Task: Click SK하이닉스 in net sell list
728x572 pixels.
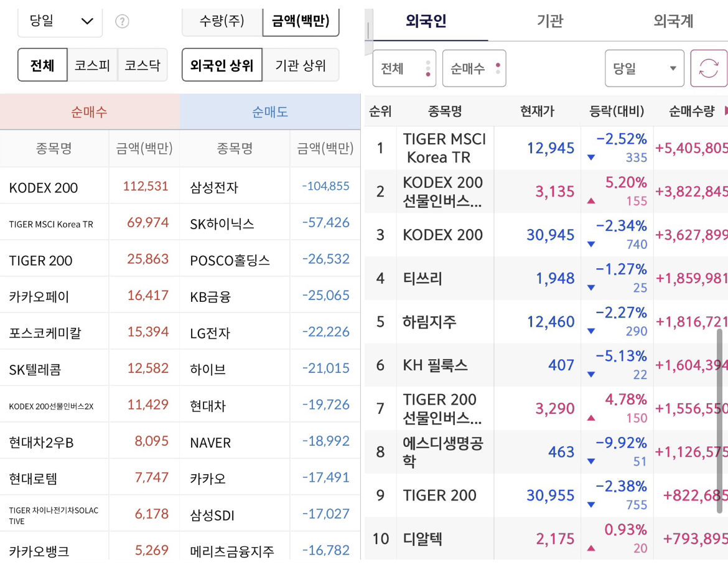Action: pyautogui.click(x=222, y=224)
